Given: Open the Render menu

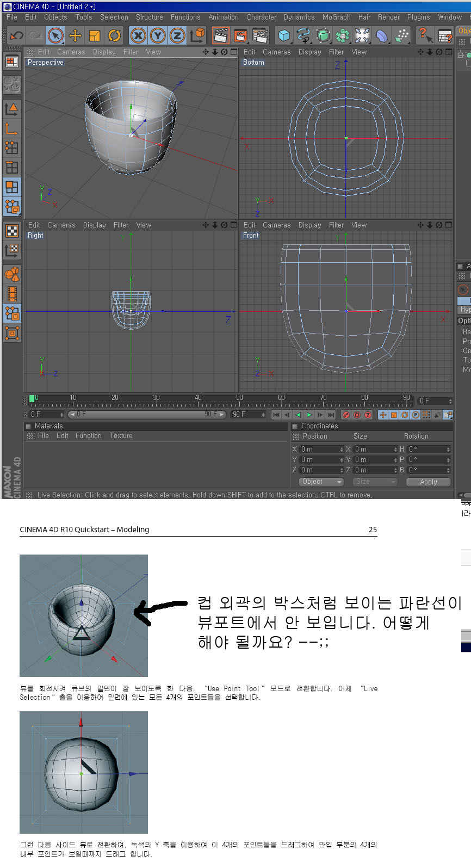Looking at the screenshot, I should (389, 17).
